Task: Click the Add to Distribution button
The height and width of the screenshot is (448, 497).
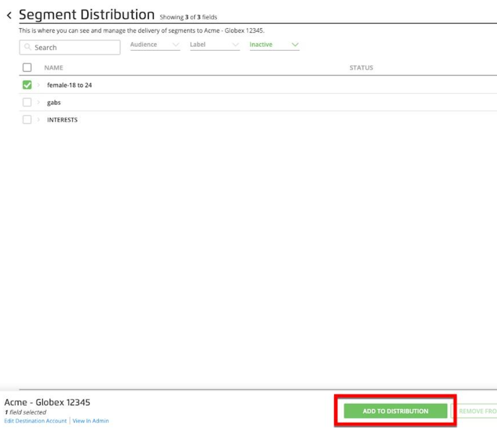Action: click(x=395, y=411)
